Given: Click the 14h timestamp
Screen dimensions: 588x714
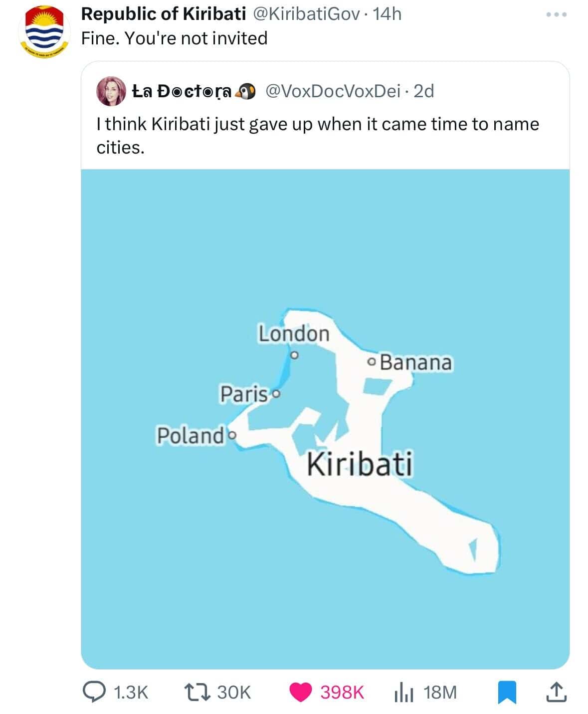Looking at the screenshot, I should 387,14.
